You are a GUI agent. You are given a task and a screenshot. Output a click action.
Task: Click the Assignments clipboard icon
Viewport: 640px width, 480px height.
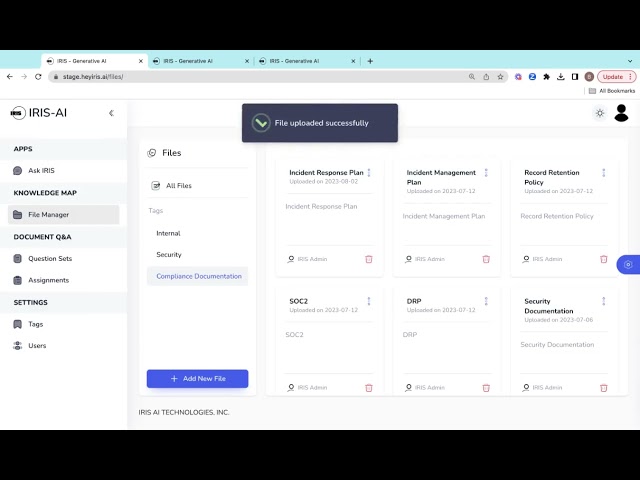point(18,280)
